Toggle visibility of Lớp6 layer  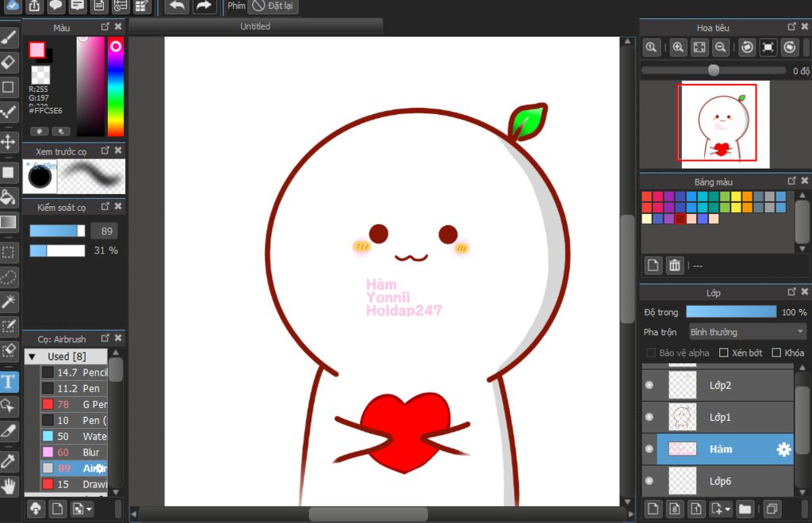649,481
